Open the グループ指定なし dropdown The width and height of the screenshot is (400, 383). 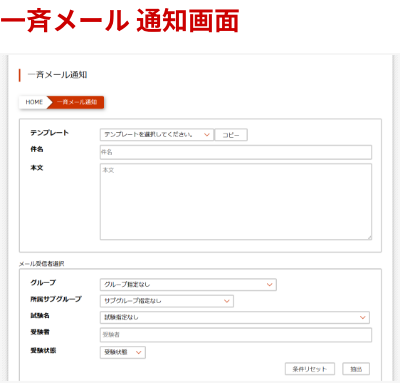pos(188,285)
